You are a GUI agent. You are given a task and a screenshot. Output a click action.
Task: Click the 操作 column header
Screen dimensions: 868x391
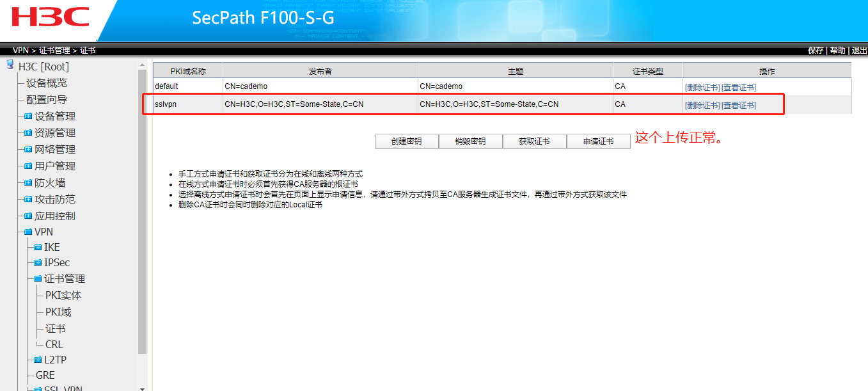(x=767, y=71)
